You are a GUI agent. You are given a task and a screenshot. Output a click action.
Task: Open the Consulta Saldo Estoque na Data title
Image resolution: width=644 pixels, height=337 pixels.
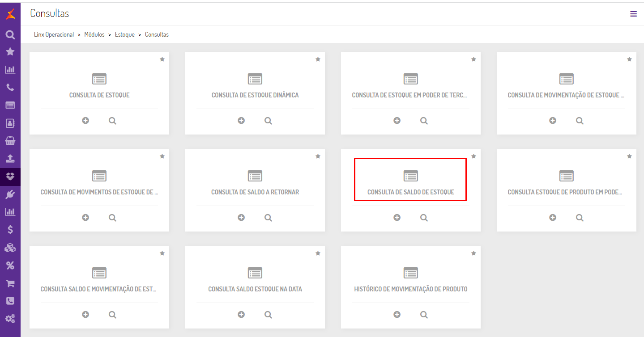pyautogui.click(x=255, y=289)
